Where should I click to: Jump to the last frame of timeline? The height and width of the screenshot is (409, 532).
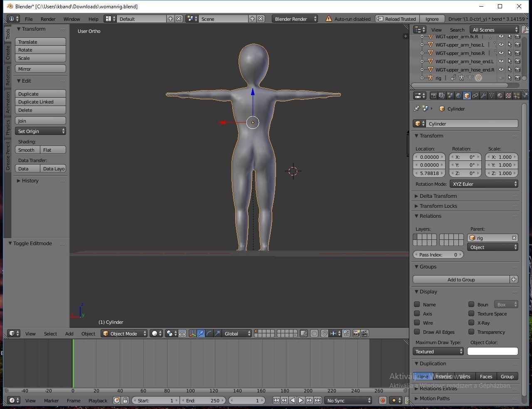pos(318,400)
